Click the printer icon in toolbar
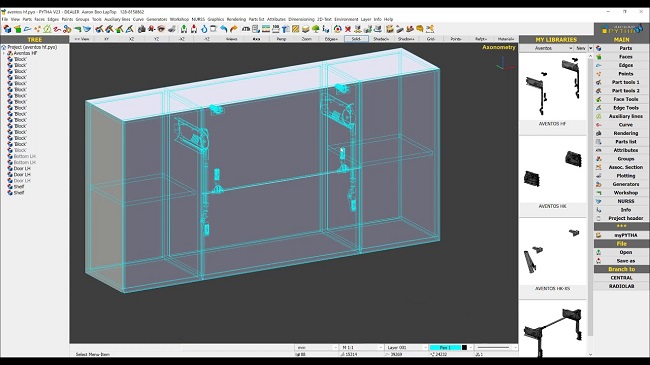Viewport: 650px width, 365px height. 141,29
